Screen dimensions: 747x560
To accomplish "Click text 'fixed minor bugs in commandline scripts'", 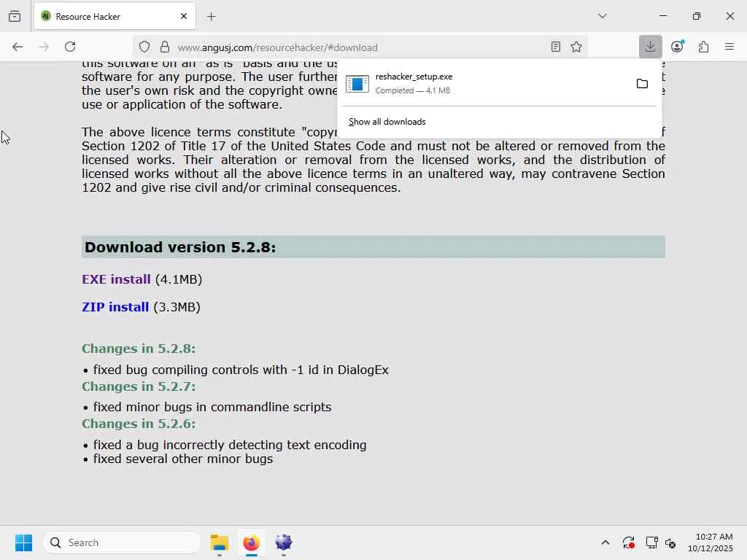I will pos(212,407).
